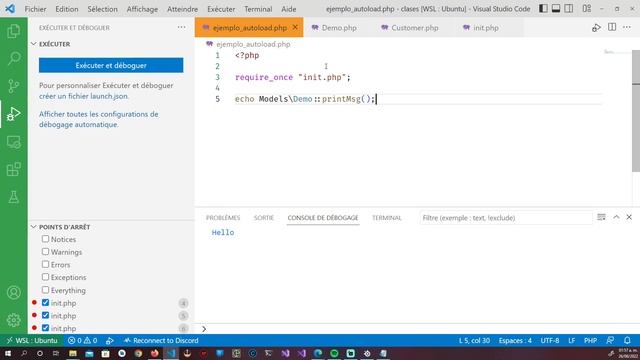Click the Exécuter et déboguer button

point(111,65)
